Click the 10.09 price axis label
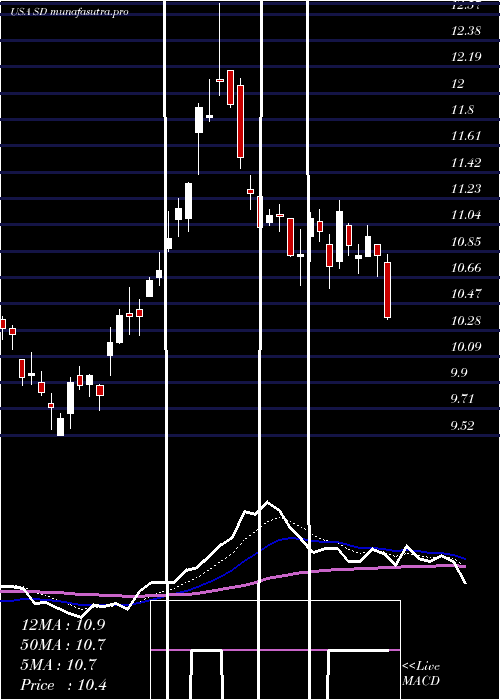500x700 pixels. 466,346
